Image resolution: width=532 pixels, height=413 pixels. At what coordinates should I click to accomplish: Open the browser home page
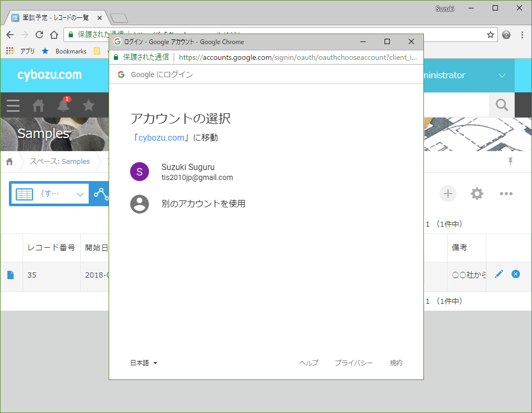(x=54, y=35)
